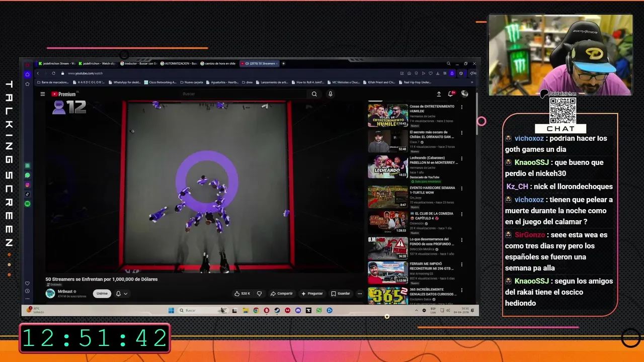This screenshot has width=644, height=362.
Task: Open Chrome from the taskbar
Action: [x=256, y=310]
